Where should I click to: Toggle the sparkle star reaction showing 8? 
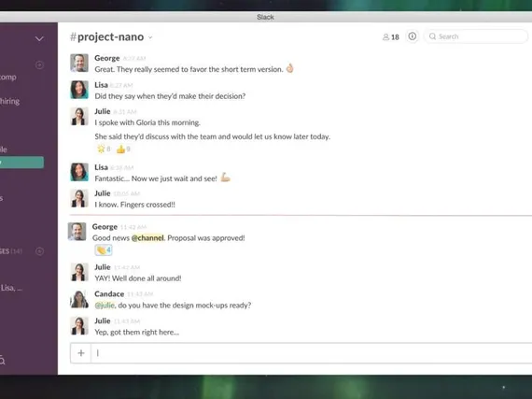pos(104,150)
